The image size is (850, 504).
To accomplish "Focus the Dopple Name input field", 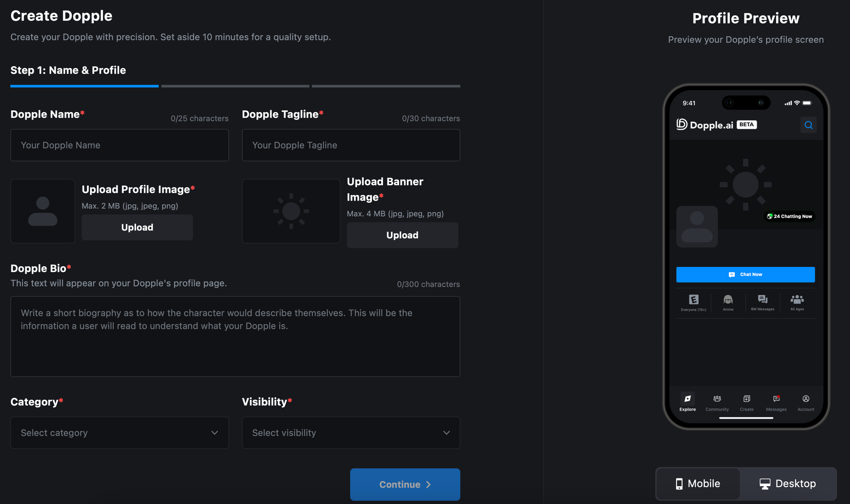I will (119, 145).
